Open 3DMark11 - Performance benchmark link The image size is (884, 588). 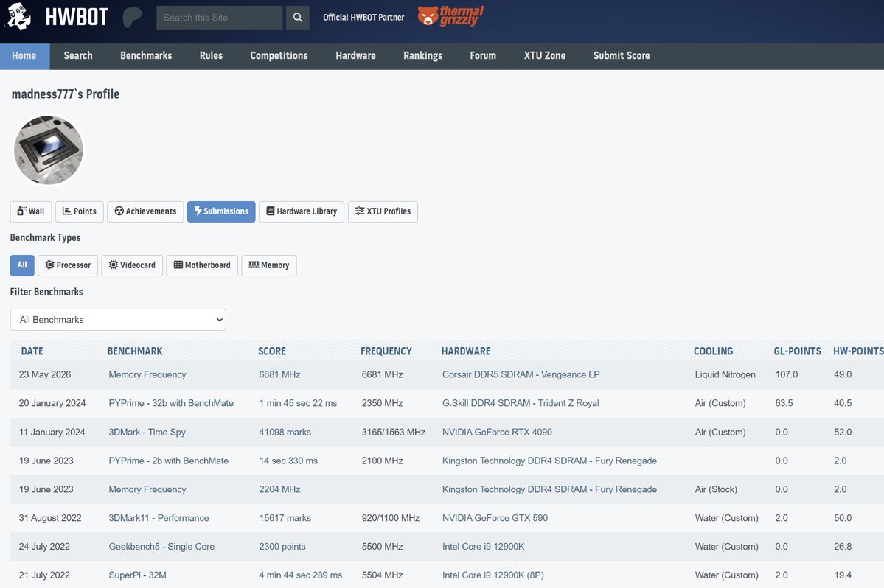159,518
